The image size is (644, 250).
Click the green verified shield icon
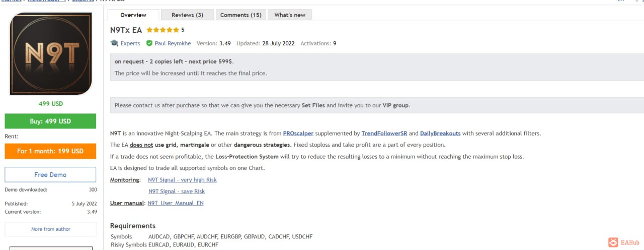click(x=149, y=43)
